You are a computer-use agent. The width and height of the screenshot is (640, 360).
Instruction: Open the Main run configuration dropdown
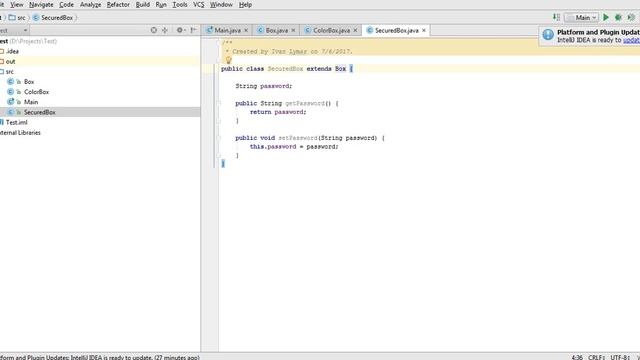coord(582,18)
